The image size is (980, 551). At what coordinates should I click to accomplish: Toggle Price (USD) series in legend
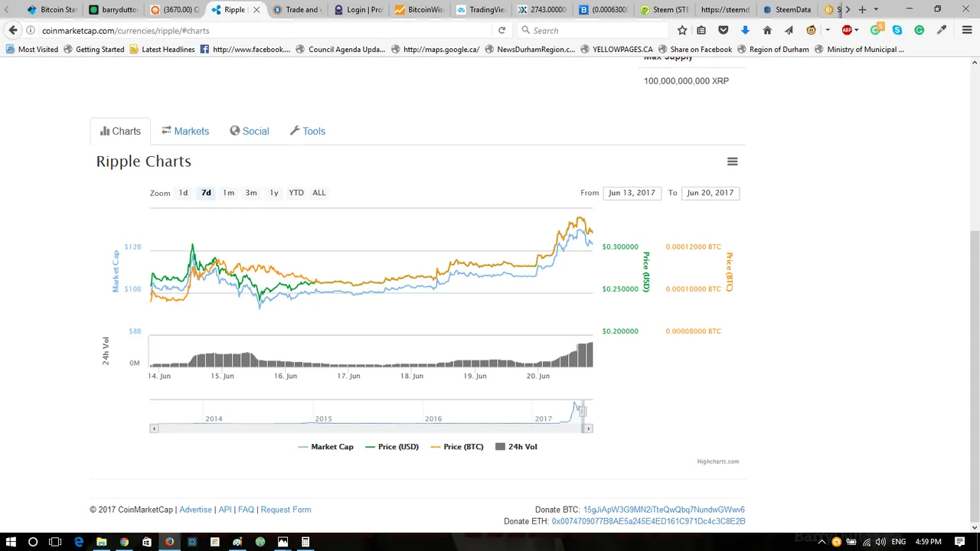[392, 447]
